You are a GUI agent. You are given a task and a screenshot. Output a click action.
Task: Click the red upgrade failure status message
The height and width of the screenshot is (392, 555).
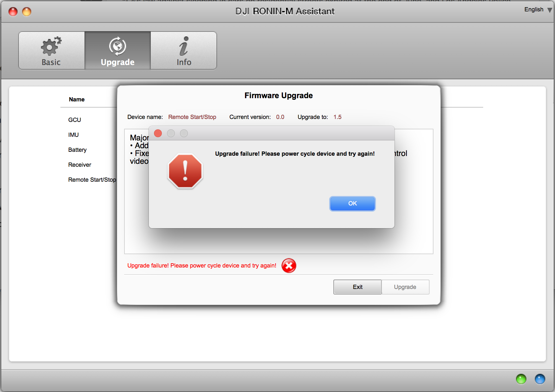tap(202, 266)
